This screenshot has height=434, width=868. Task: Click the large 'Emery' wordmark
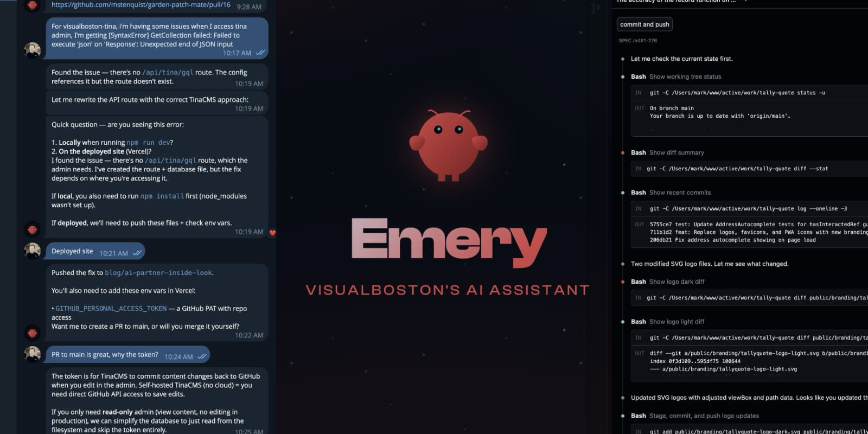pos(449,242)
